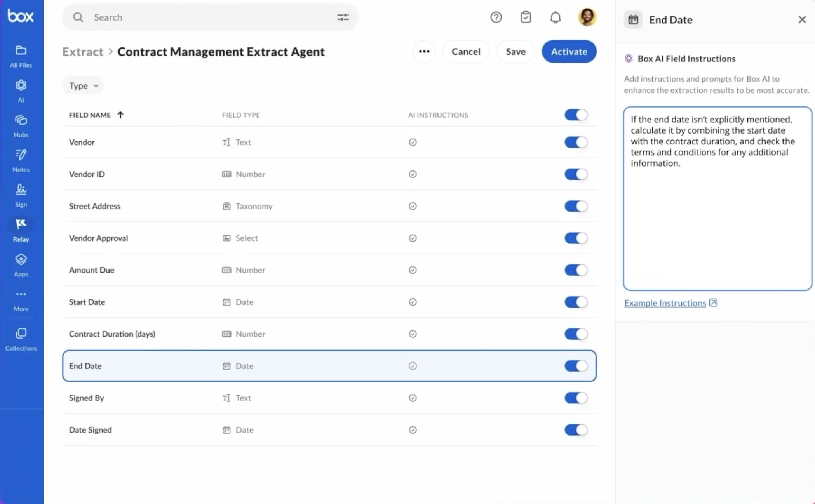The height and width of the screenshot is (504, 815).
Task: Select Relay in the sidebar
Action: pyautogui.click(x=21, y=230)
